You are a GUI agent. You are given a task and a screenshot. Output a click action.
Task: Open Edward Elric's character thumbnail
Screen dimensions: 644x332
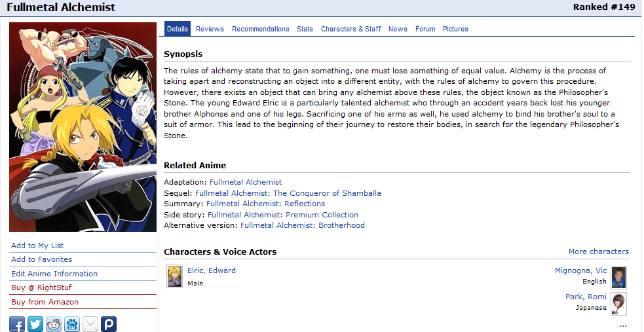tap(174, 276)
